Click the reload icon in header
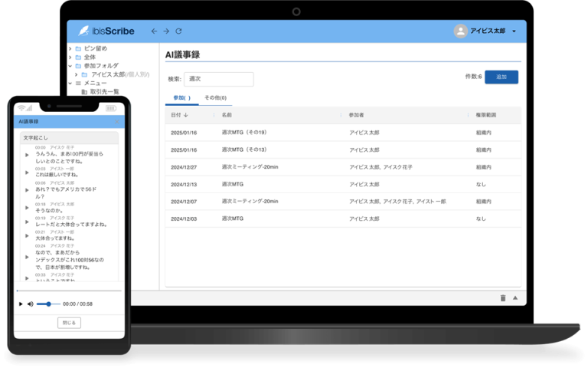 click(x=178, y=31)
